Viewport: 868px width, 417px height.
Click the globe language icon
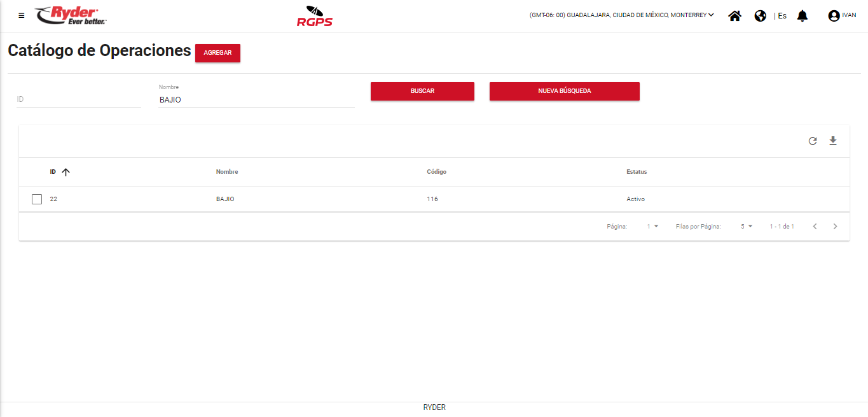coord(760,16)
